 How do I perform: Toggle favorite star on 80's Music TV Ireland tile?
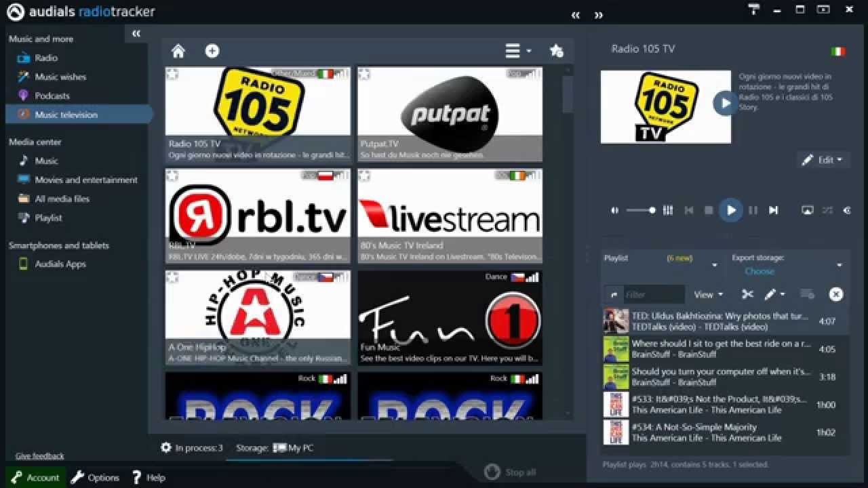[364, 176]
